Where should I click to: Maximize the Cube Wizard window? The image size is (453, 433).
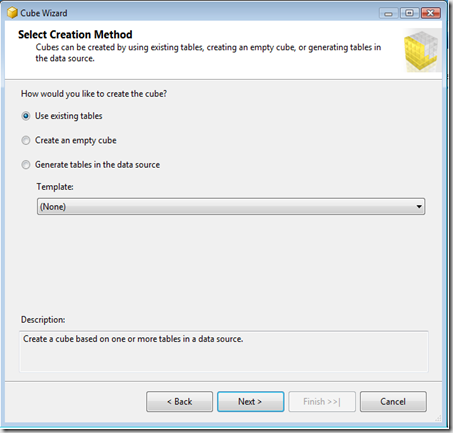tap(409, 13)
